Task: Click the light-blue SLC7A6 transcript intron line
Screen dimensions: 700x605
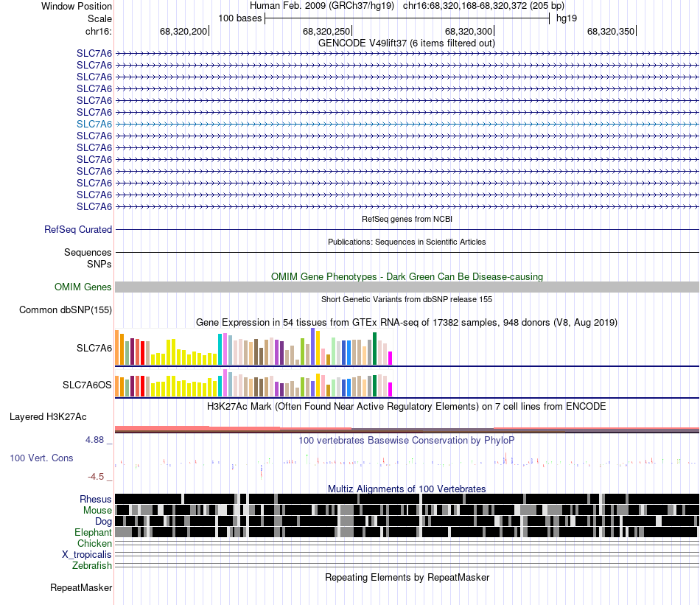Action: tap(407, 124)
